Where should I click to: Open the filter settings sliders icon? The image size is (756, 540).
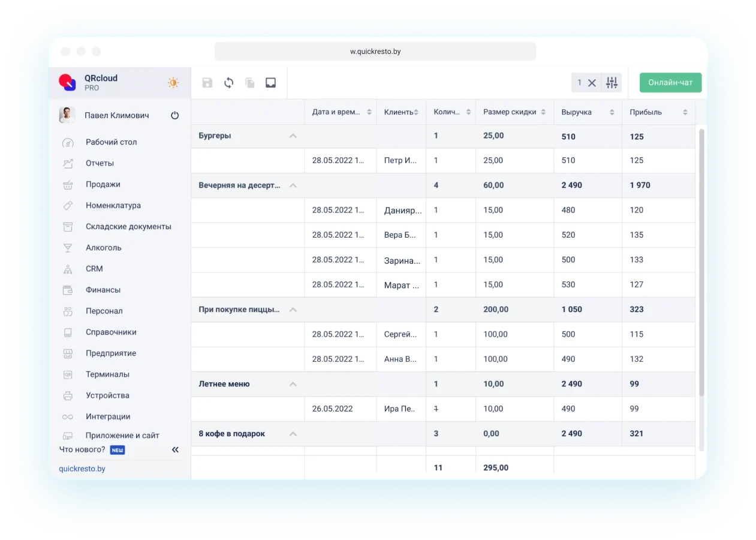(612, 83)
